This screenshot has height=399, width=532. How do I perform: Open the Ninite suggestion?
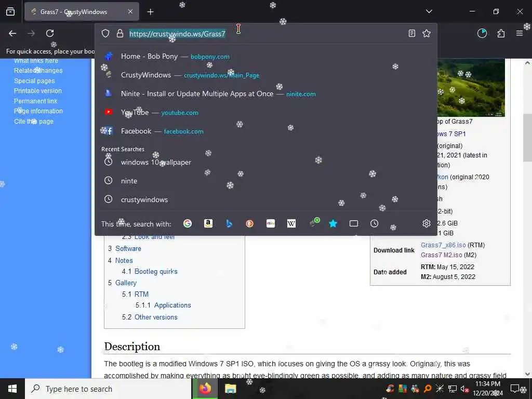click(x=265, y=94)
